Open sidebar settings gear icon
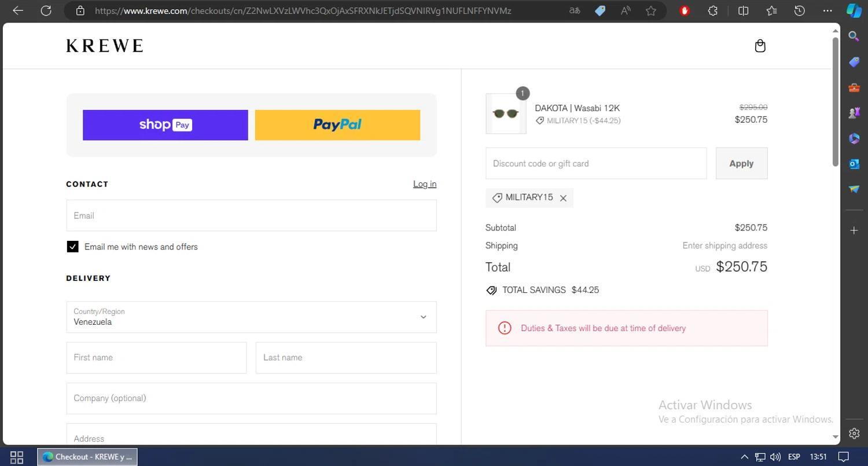The image size is (868, 466). click(854, 433)
